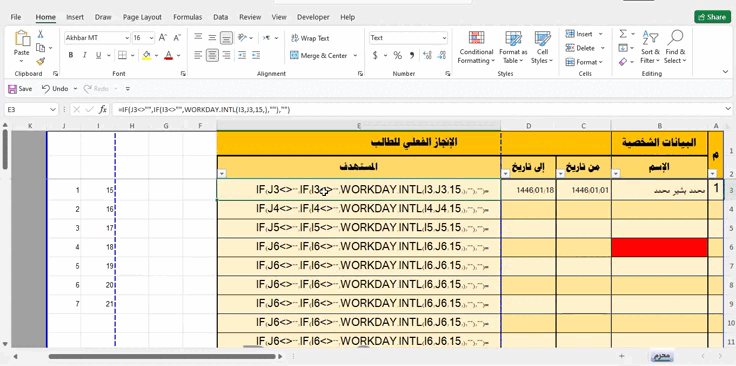Open filter dropdown on المستهدف column
The width and height of the screenshot is (736, 366).
(222, 174)
